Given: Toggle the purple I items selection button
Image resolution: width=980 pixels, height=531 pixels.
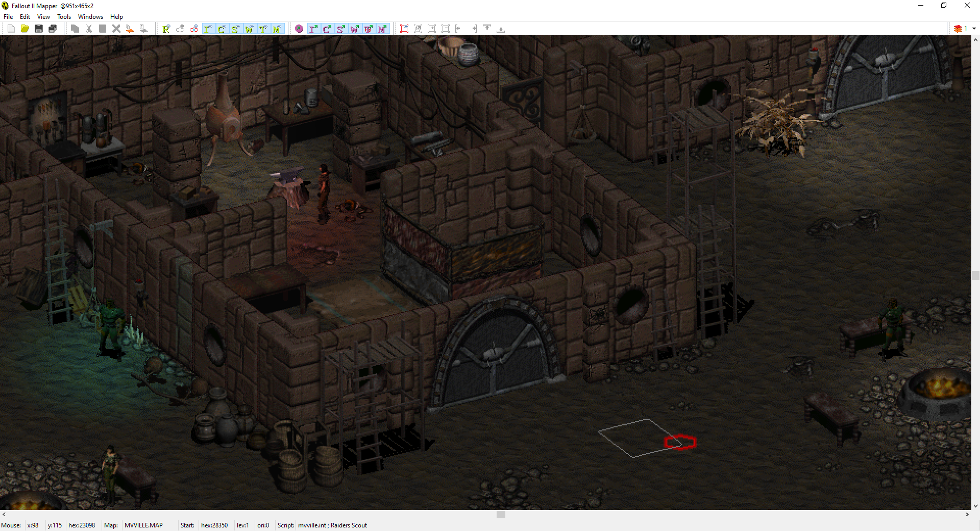Looking at the screenshot, I should click(313, 29).
